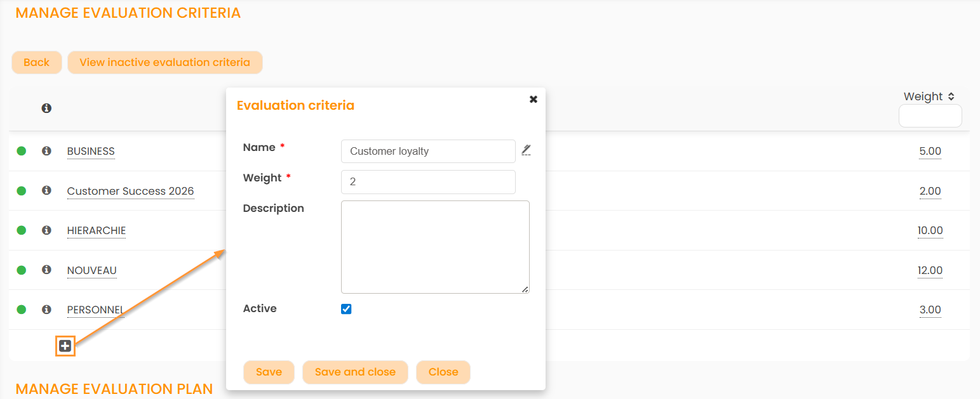Toggle green status dot for NOUVEAU
The image size is (980, 399).
[x=22, y=270]
